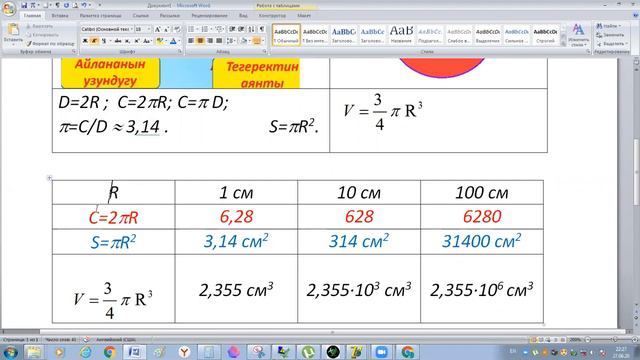Open Zoom app from taskbar
The image size is (640, 360).
click(381, 352)
